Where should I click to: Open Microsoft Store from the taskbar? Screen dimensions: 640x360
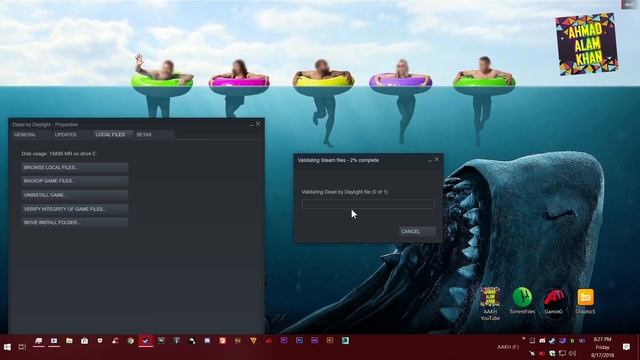[84, 340]
